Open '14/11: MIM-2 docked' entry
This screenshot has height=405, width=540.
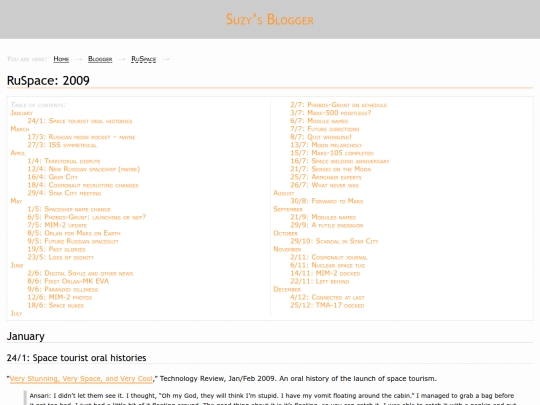point(325,273)
